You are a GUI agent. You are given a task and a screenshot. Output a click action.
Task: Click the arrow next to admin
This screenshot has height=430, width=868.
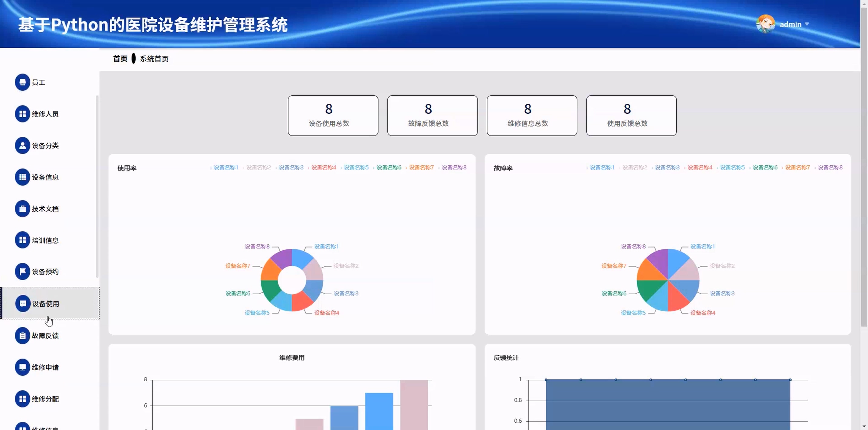(807, 24)
